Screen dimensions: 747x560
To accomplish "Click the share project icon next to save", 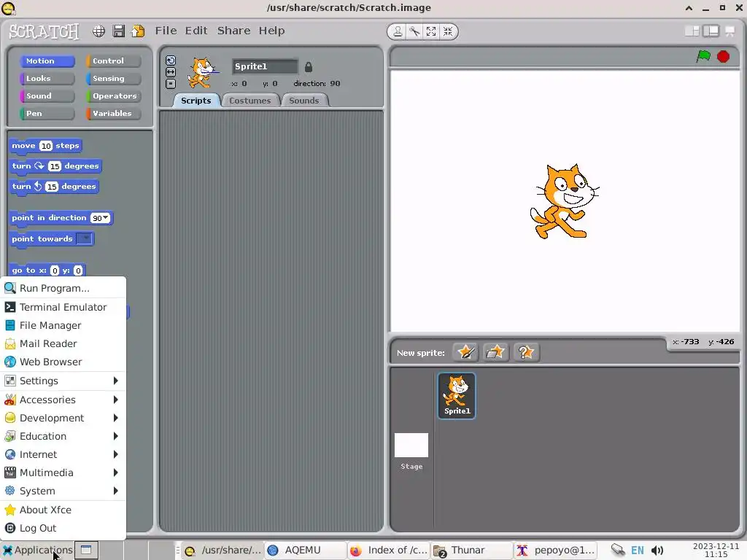I will point(138,31).
